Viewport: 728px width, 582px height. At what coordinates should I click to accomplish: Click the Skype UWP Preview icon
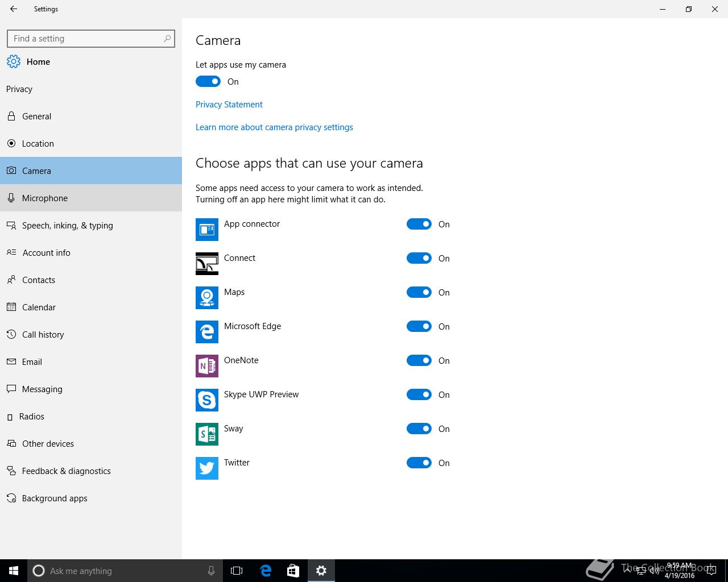tap(207, 400)
